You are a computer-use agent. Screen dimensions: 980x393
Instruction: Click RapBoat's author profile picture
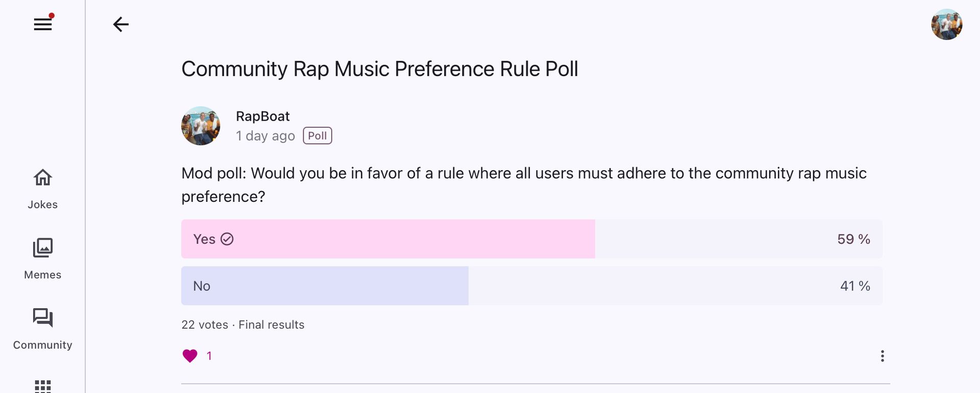pyautogui.click(x=201, y=126)
